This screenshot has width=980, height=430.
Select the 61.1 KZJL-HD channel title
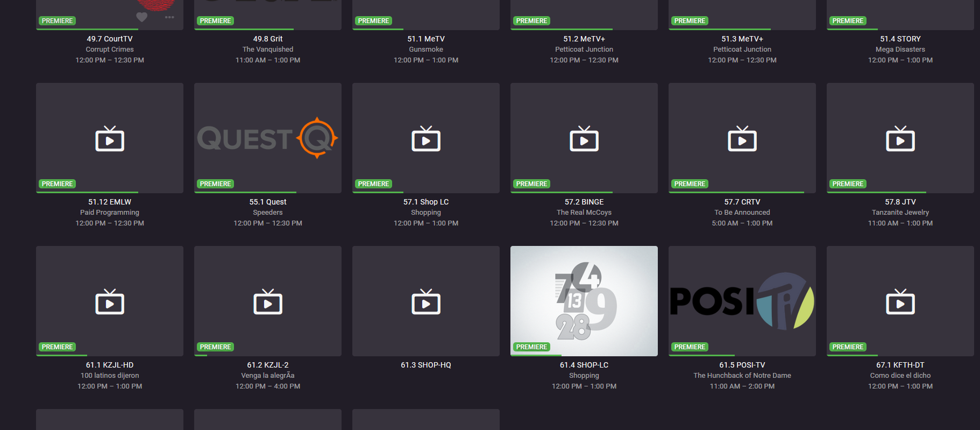110,365
